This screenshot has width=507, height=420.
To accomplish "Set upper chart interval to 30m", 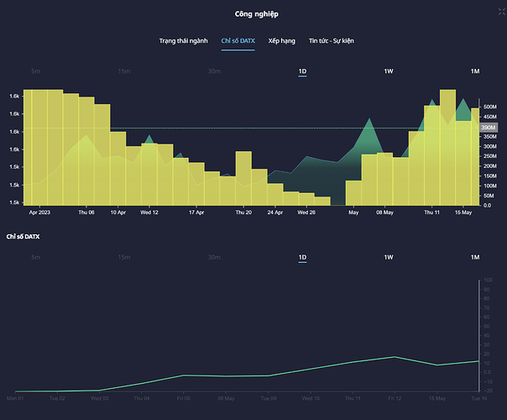I will 214,71.
